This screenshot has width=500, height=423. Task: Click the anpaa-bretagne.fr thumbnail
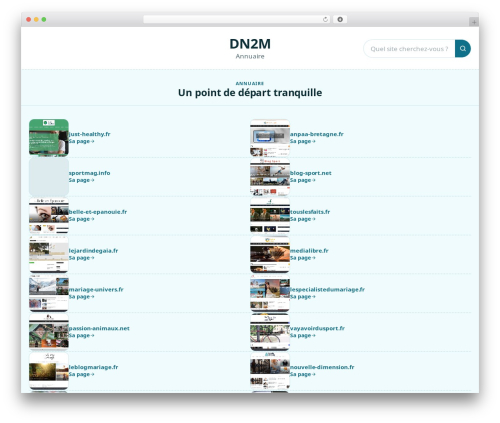[270, 138]
